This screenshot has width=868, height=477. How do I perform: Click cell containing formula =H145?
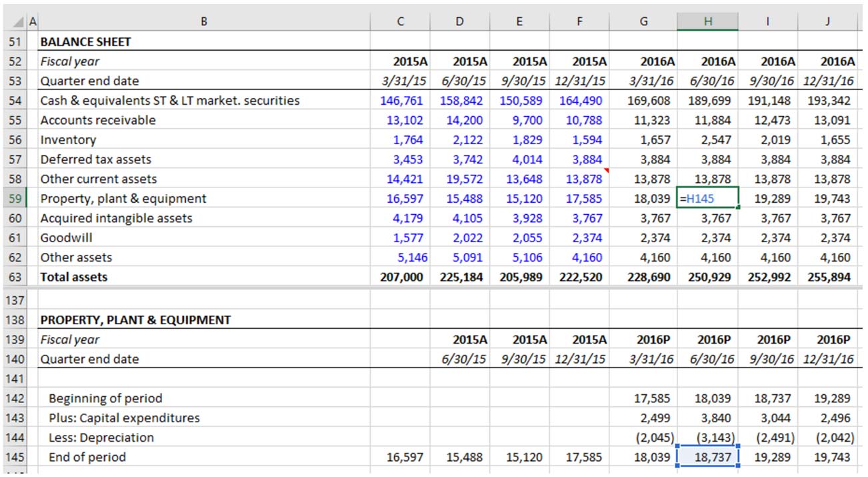coord(708,198)
